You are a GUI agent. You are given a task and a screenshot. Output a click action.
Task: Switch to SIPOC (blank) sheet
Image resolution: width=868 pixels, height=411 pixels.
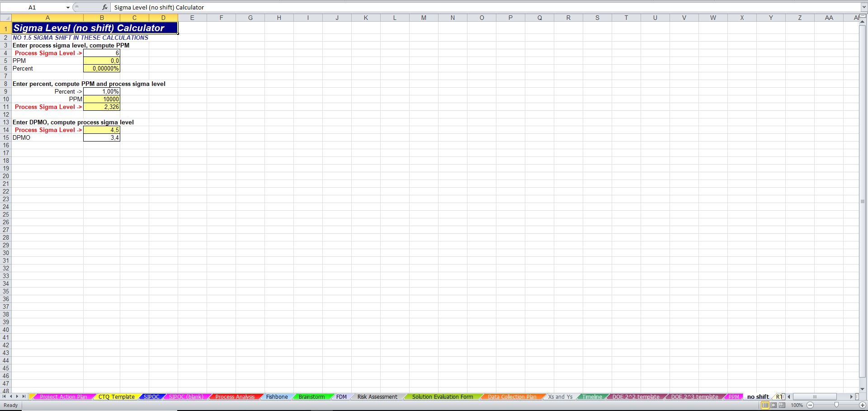coord(186,397)
